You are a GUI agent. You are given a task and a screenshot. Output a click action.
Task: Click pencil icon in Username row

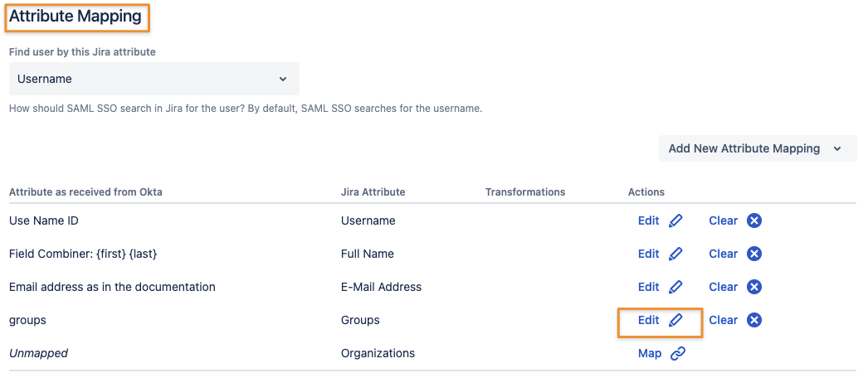click(675, 220)
